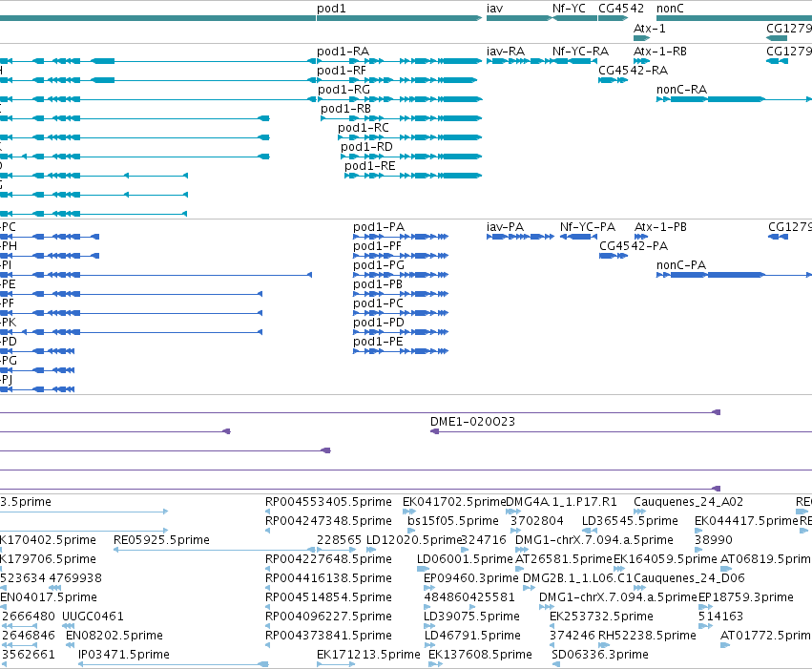Select the LD39075.5prime read

pyautogui.click(x=429, y=626)
